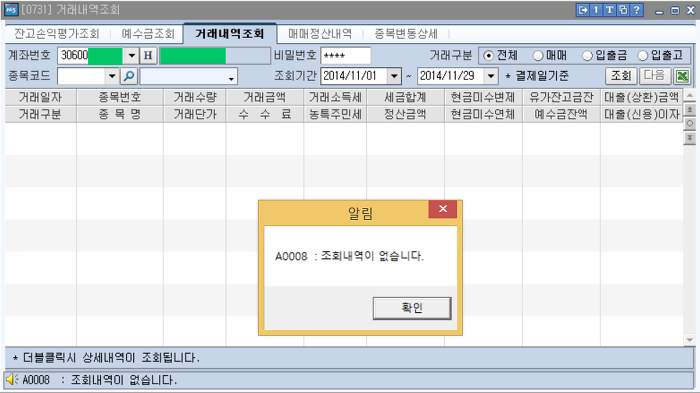Click the number 1 icon in title bar
Image resolution: width=700 pixels, height=393 pixels.
pyautogui.click(x=596, y=10)
